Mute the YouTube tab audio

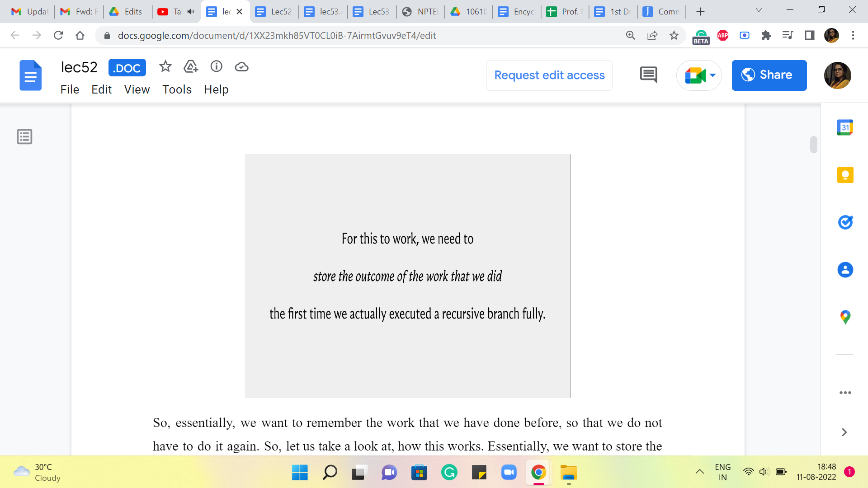click(191, 12)
